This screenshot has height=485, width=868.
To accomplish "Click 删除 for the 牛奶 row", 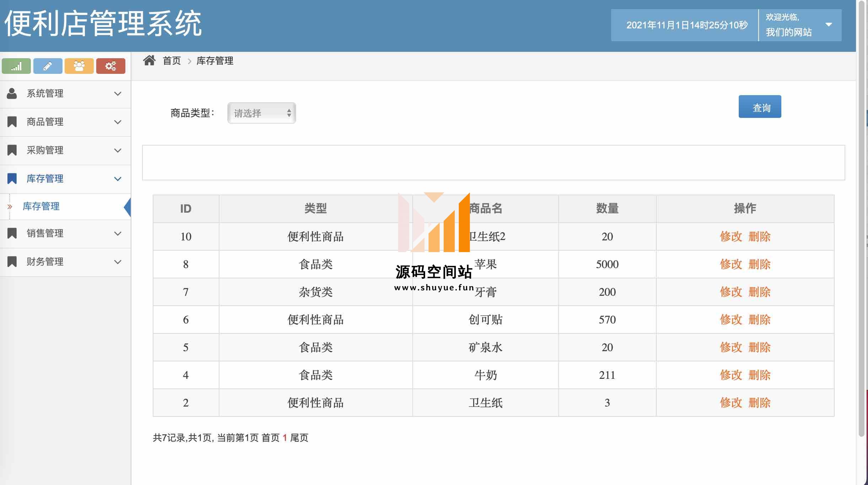I will [x=759, y=375].
